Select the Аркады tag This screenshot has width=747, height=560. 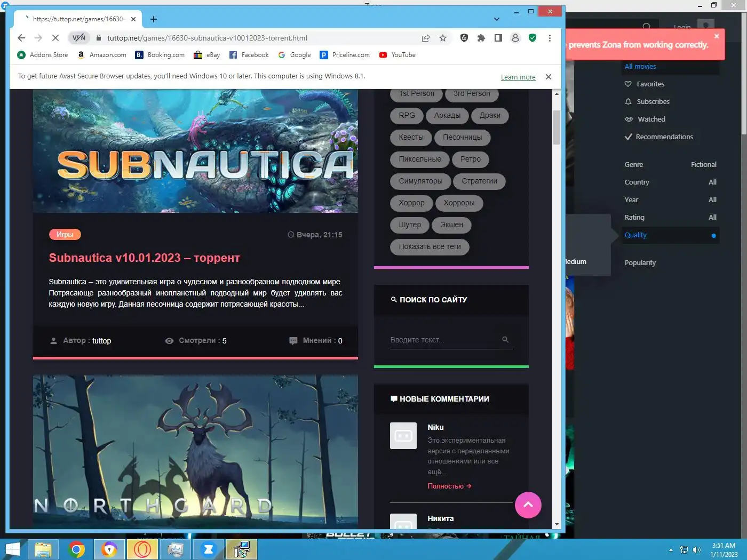[x=447, y=115]
